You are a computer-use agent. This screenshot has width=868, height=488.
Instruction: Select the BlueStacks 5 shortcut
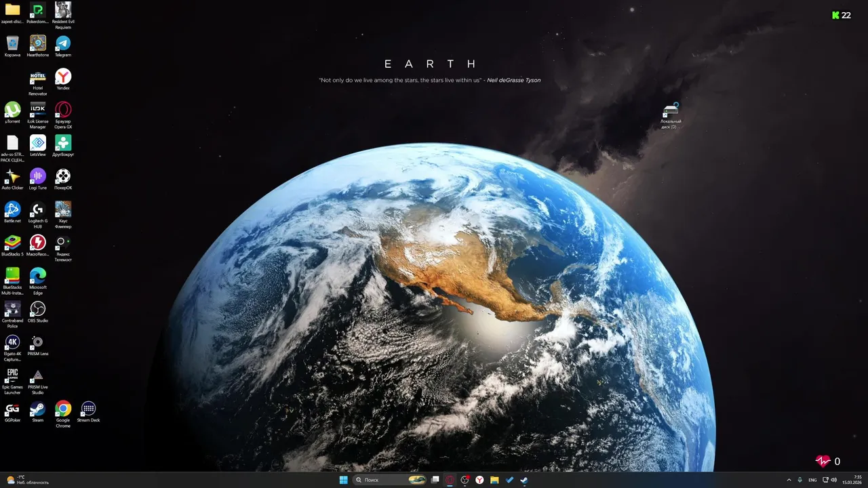pyautogui.click(x=12, y=245)
